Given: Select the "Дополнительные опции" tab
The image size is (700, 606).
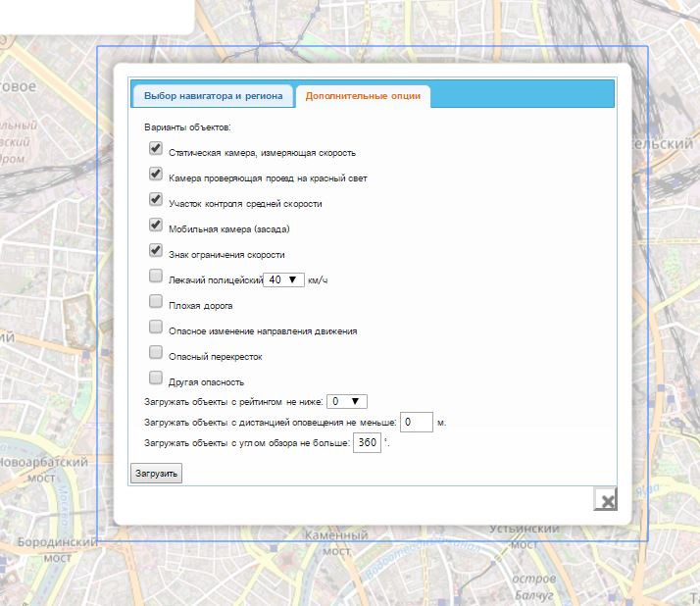Looking at the screenshot, I should (x=363, y=96).
